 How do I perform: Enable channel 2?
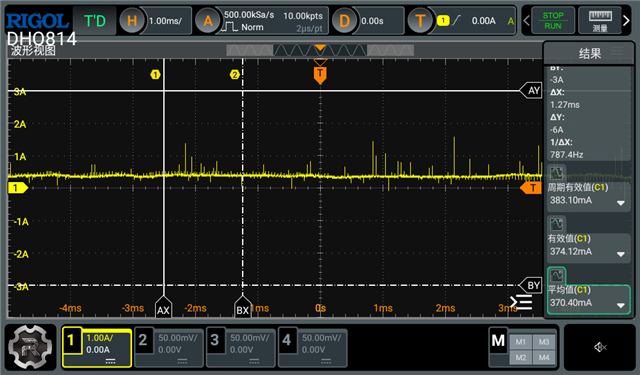142,340
